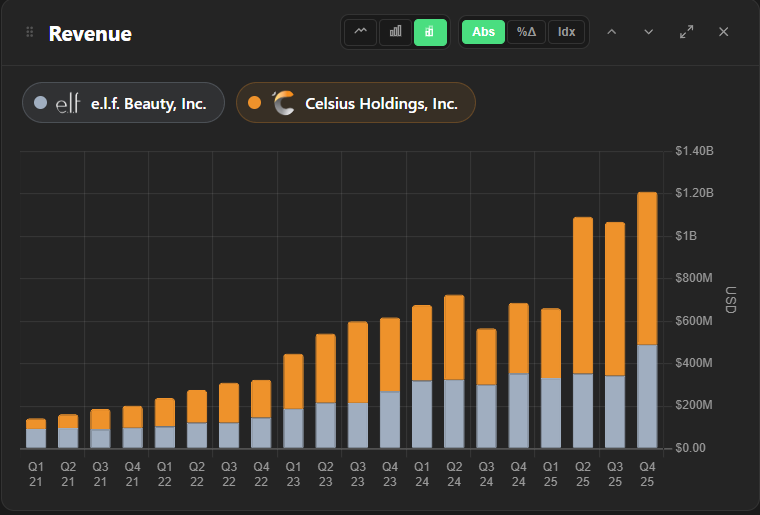
Task: Click the Celsius orange segment for Q2 24
Action: (x=454, y=337)
